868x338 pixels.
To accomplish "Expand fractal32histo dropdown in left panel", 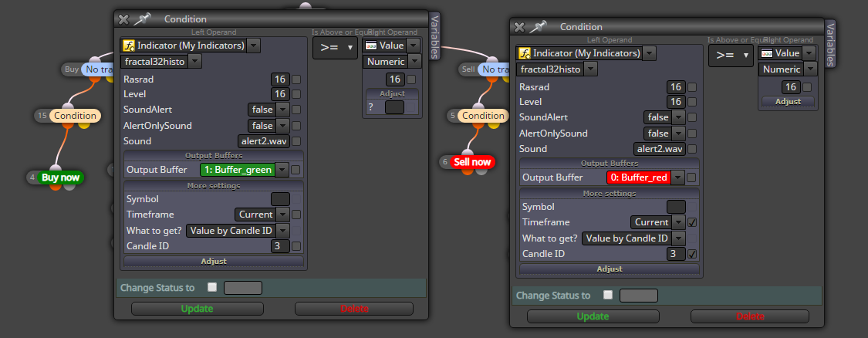I will tap(195, 61).
